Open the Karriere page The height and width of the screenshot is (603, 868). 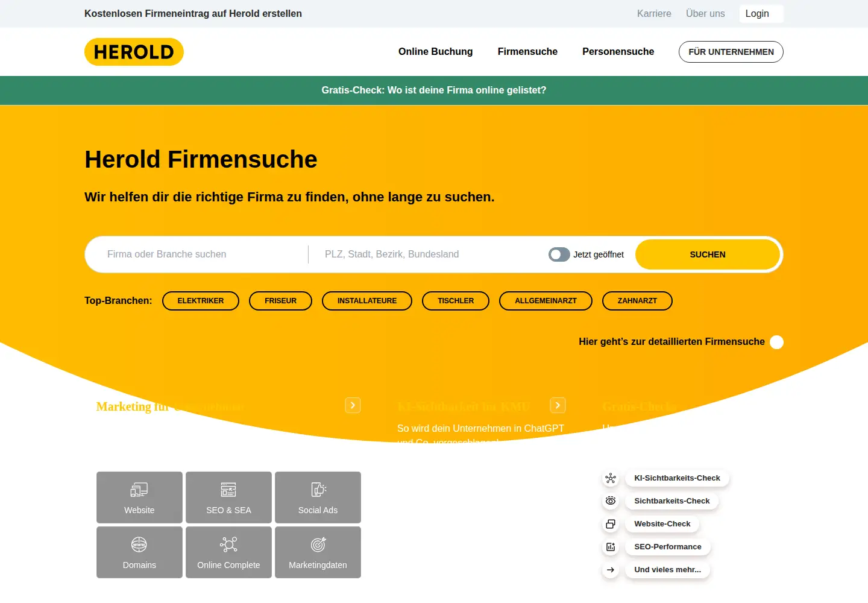pos(654,13)
